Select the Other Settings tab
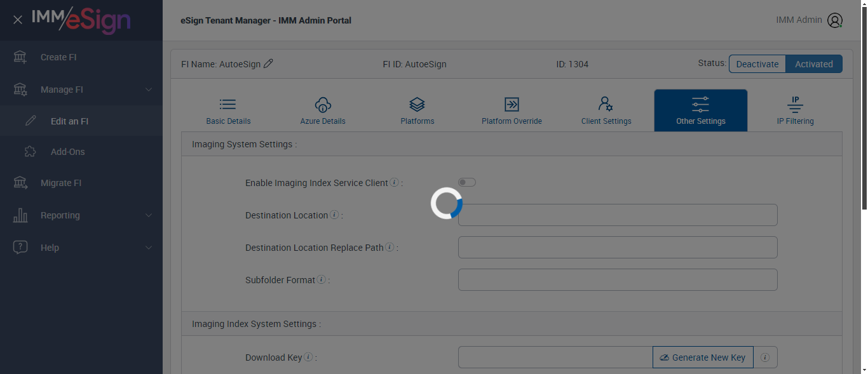The width and height of the screenshot is (868, 374). click(701, 110)
